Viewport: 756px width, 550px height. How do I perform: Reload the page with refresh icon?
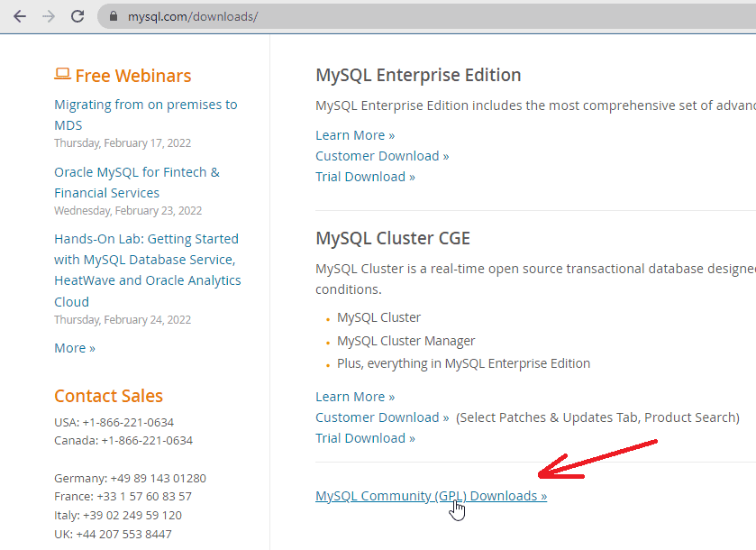click(77, 16)
